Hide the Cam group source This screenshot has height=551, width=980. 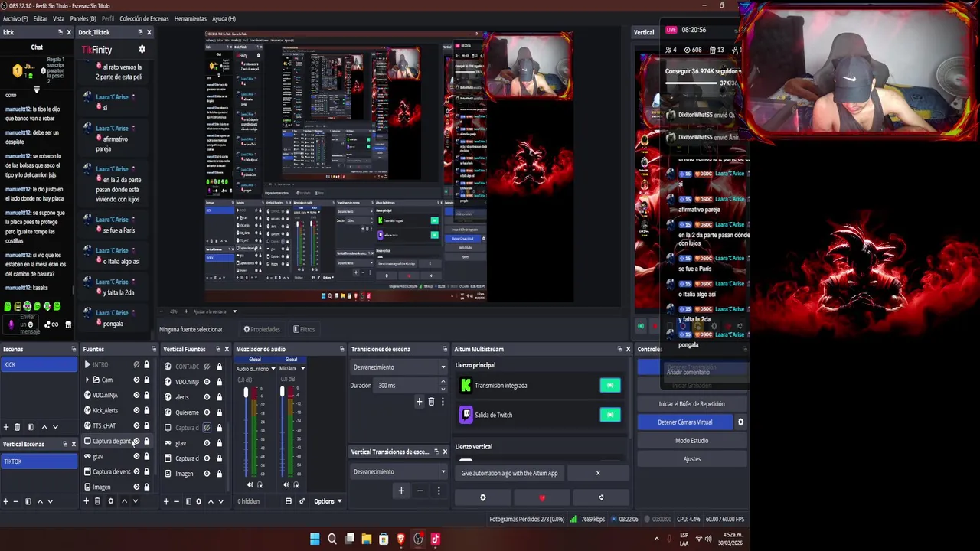(136, 380)
